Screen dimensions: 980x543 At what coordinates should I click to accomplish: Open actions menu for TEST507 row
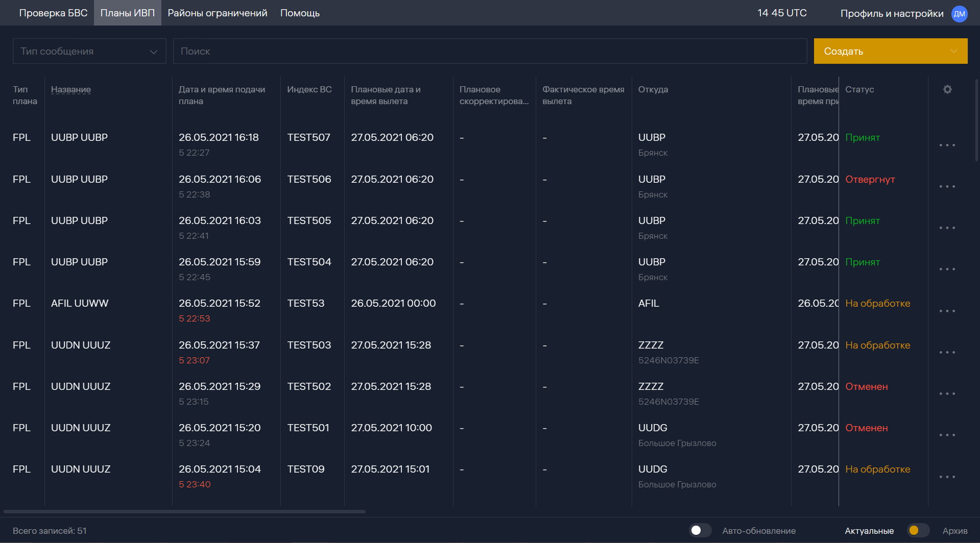click(x=947, y=145)
